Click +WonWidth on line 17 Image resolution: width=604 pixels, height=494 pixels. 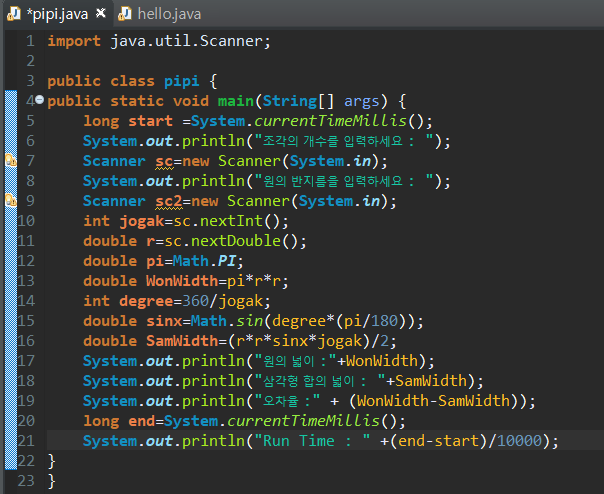click(378, 361)
